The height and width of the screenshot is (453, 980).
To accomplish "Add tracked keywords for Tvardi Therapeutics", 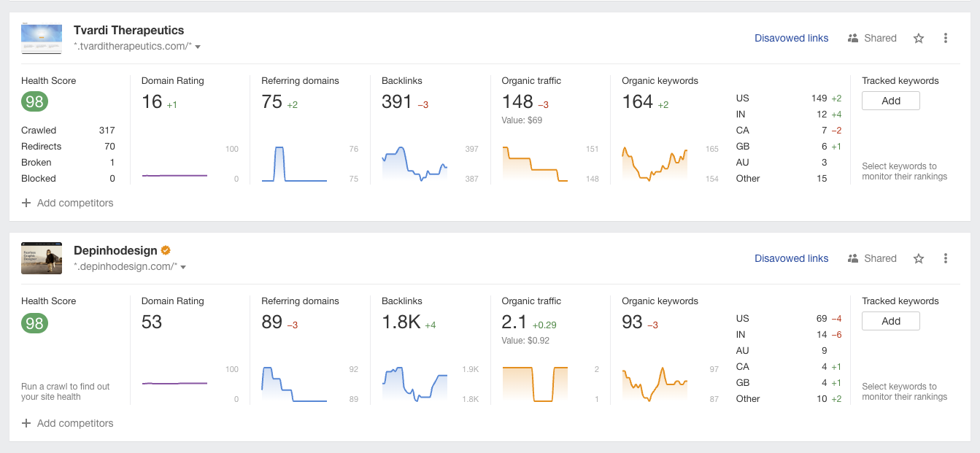I will (891, 101).
